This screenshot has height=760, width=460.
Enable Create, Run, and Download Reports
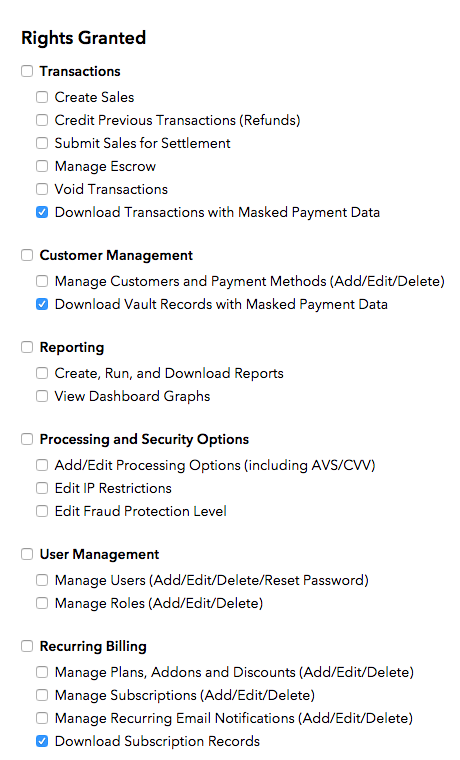[x=42, y=373]
